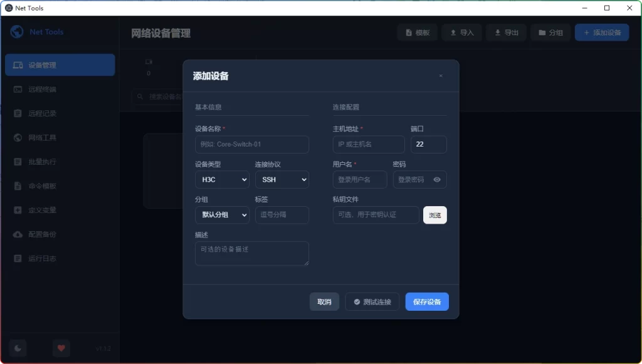Click the 保存设备 save device button

426,301
